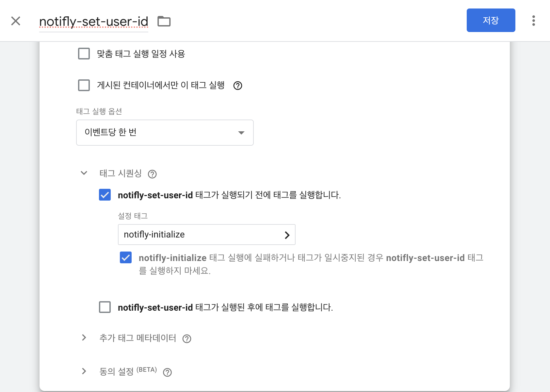This screenshot has height=392, width=550.
Task: Uncheck the fire-before-tag sequencing checkbox
Action: click(x=105, y=195)
